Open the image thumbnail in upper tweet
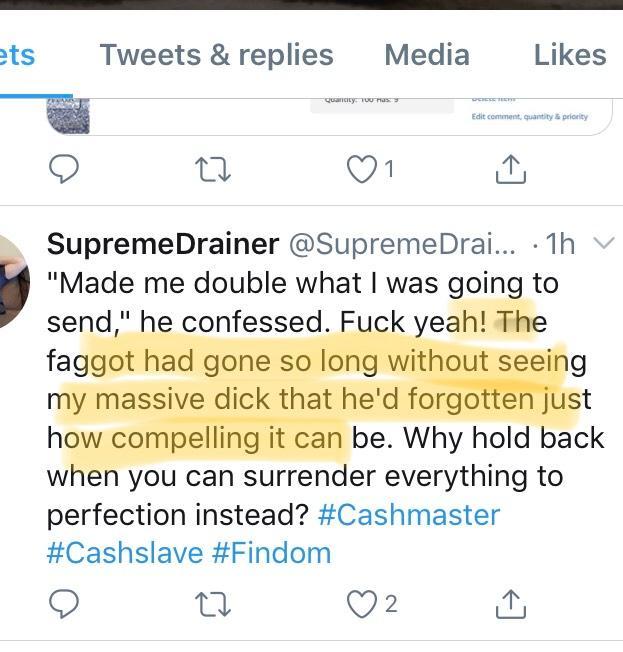 coord(68,115)
